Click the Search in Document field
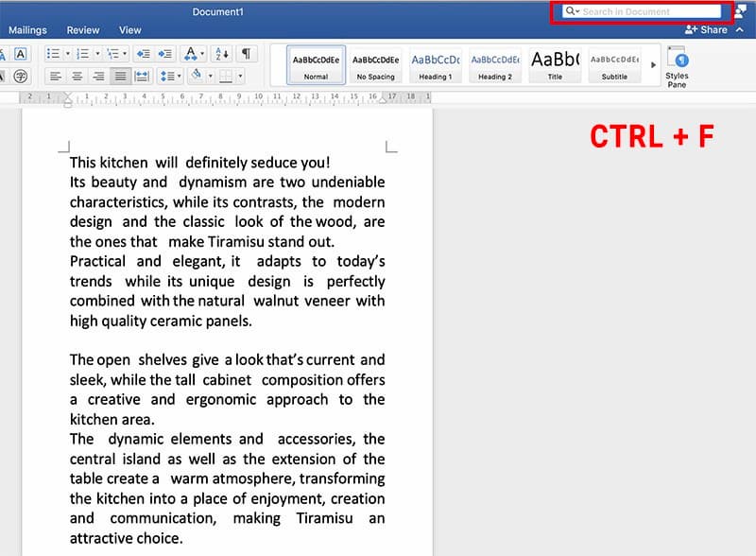Screen dimensions: 756x556 (x=648, y=11)
